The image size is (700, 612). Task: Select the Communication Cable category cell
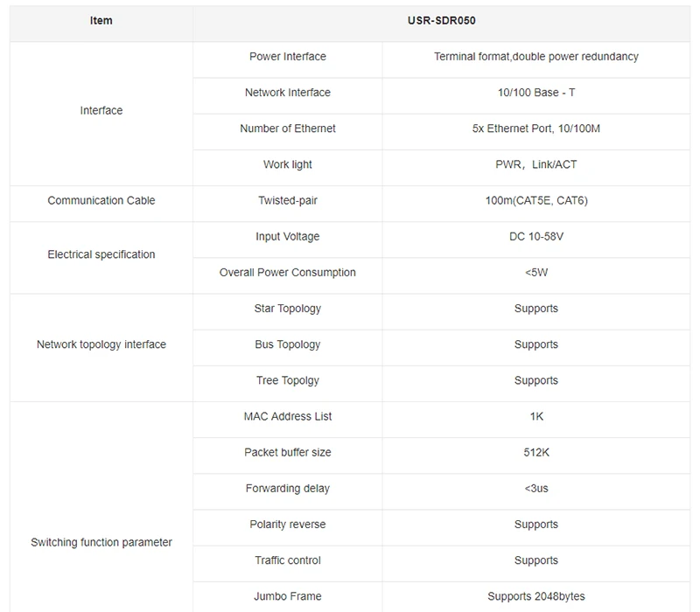pos(101,201)
